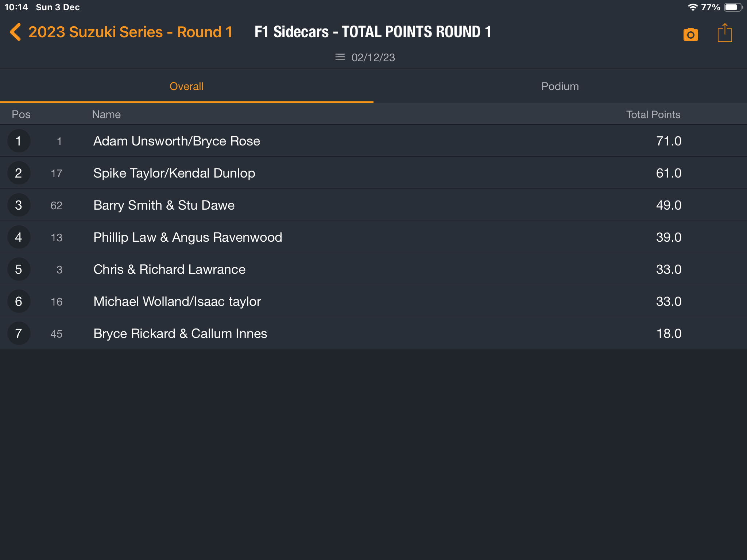Viewport: 747px width, 560px height.
Task: Open Adam Unsworth/Bryce Rose row
Action: tap(373, 141)
